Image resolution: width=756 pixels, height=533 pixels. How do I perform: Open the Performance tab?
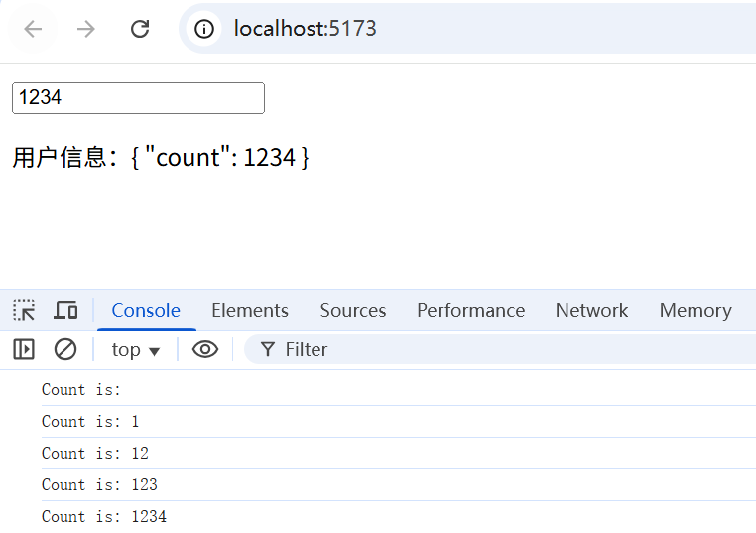[470, 310]
